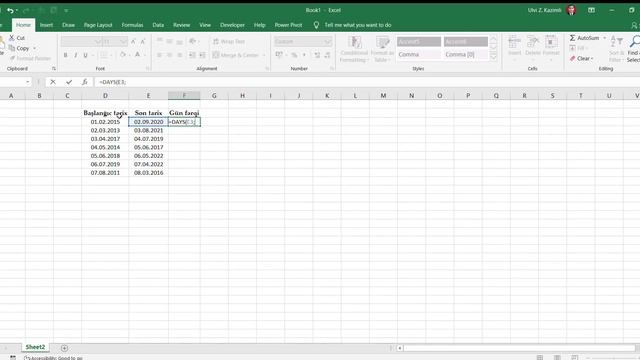Viewport: 640px width, 360px height.
Task: Expand the cell styles gallery More arrow
Action: click(x=493, y=57)
